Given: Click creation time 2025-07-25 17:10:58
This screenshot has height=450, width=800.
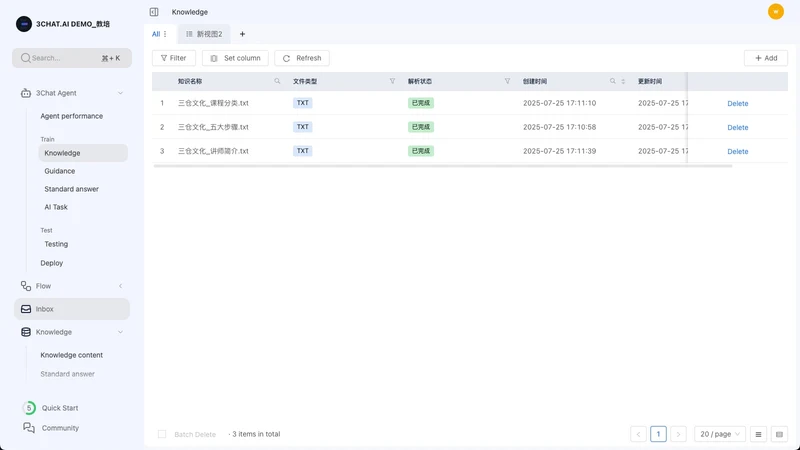Looking at the screenshot, I should tap(560, 127).
